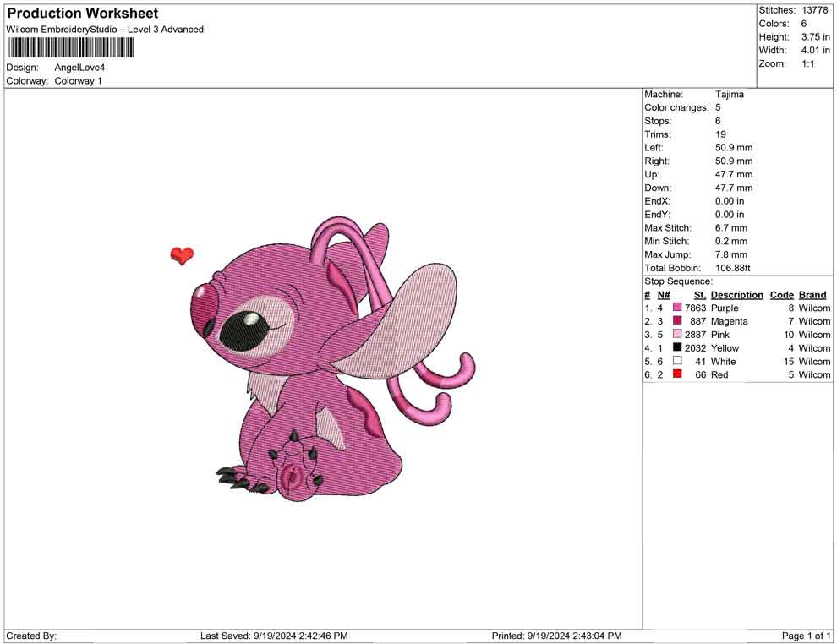
Task: Select the Height value '3.75 in'
Action: pos(816,37)
